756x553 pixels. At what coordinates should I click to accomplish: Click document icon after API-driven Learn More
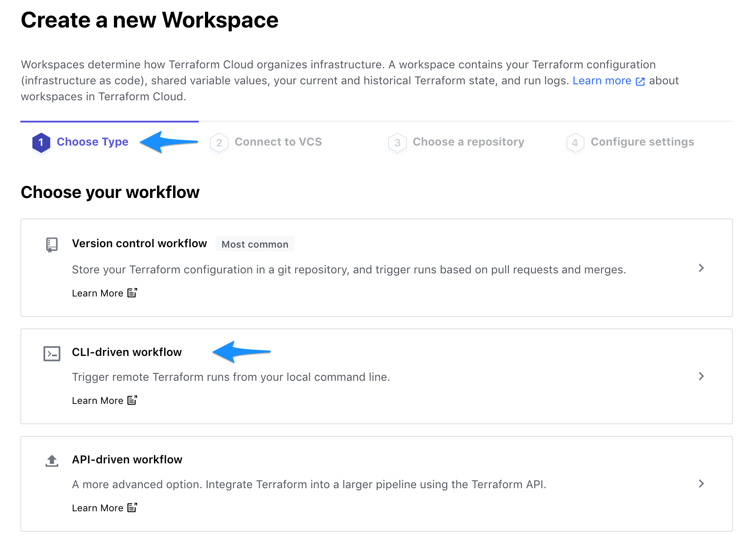pyautogui.click(x=132, y=508)
